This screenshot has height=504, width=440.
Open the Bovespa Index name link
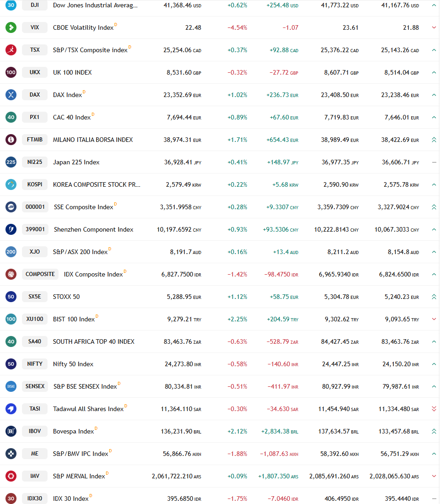coord(73,431)
